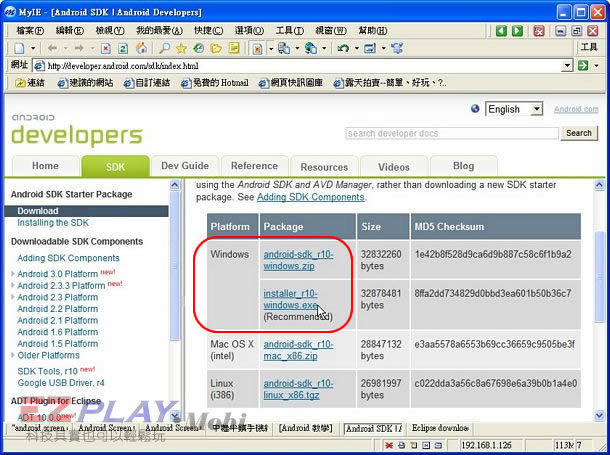Click the printer icon in status bar
The height and width of the screenshot is (455, 610).
[x=401, y=445]
